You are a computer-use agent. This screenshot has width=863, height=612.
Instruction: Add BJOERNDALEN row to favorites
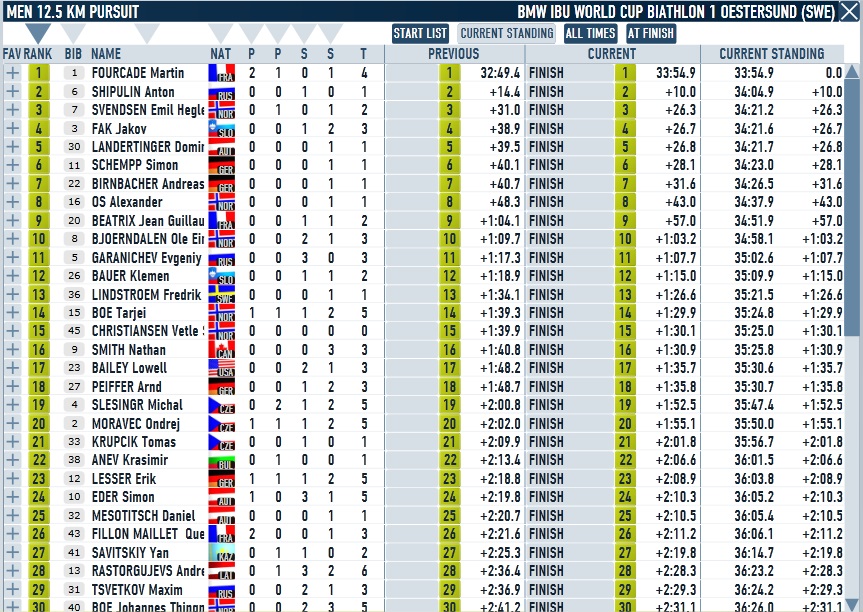click(13, 239)
